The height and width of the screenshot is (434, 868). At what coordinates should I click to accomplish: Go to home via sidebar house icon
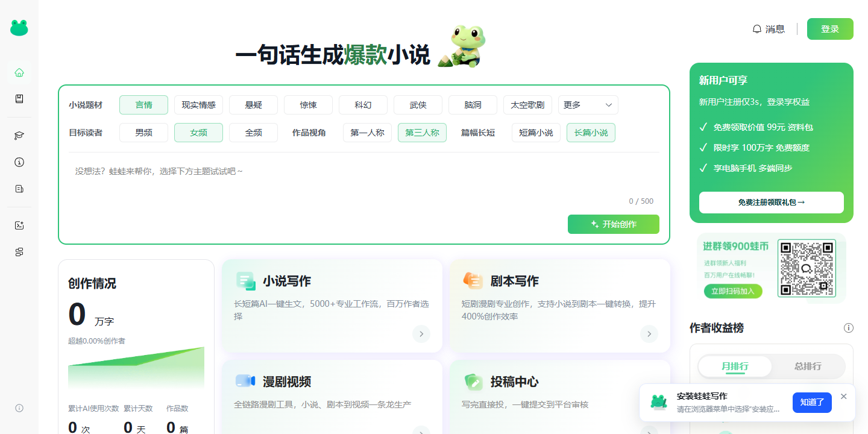coord(19,73)
